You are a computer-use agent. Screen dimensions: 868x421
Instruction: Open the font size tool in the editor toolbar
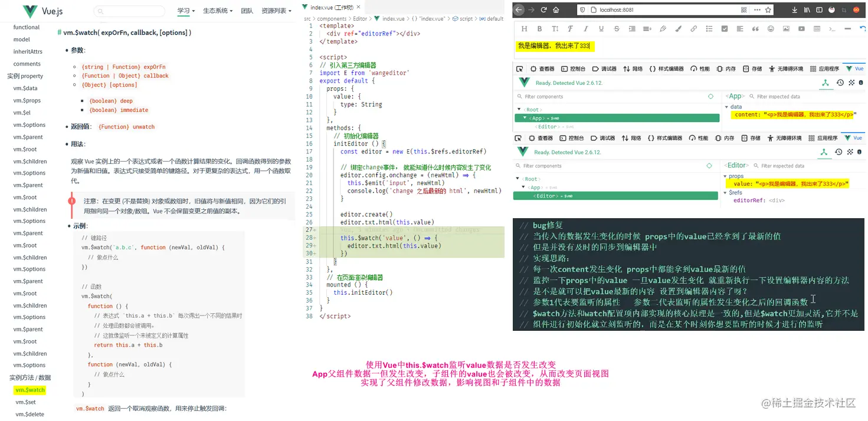pyautogui.click(x=555, y=29)
